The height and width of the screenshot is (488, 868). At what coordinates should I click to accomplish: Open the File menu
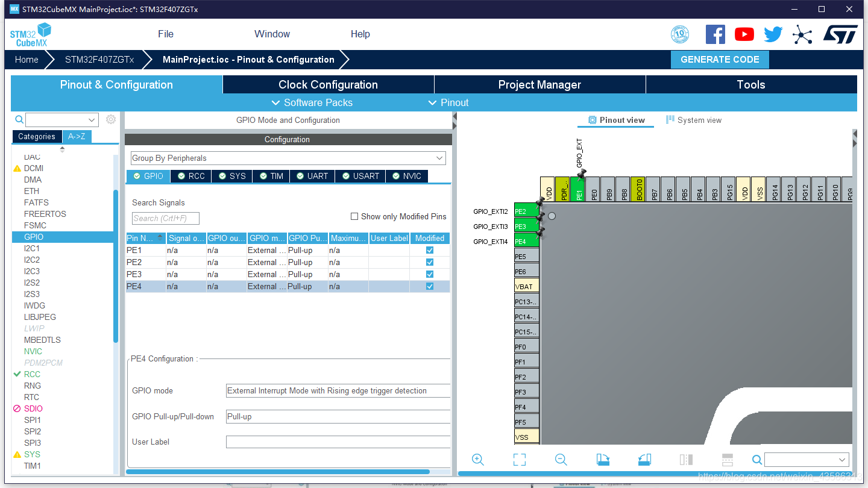[166, 34]
